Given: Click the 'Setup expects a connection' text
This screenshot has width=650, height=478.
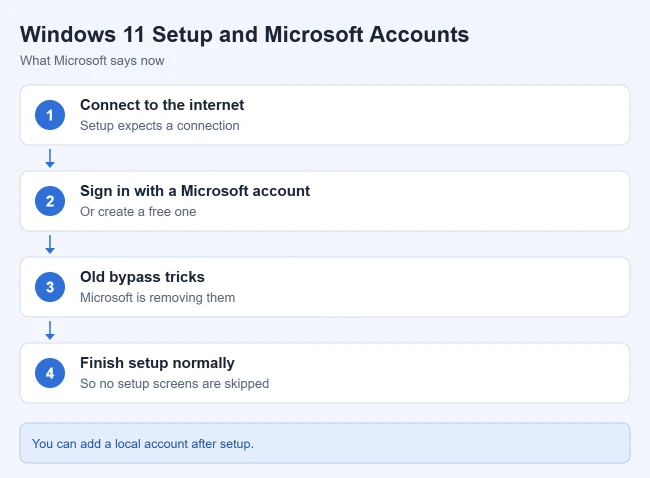Looking at the screenshot, I should point(160,126).
